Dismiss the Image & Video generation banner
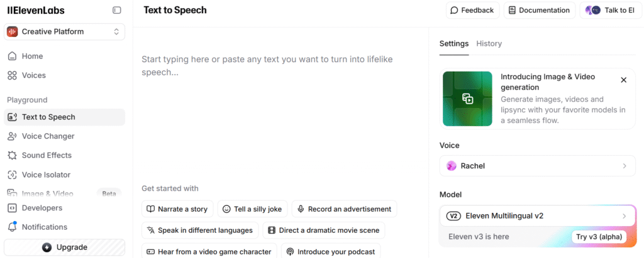This screenshot has height=258, width=644. [623, 80]
